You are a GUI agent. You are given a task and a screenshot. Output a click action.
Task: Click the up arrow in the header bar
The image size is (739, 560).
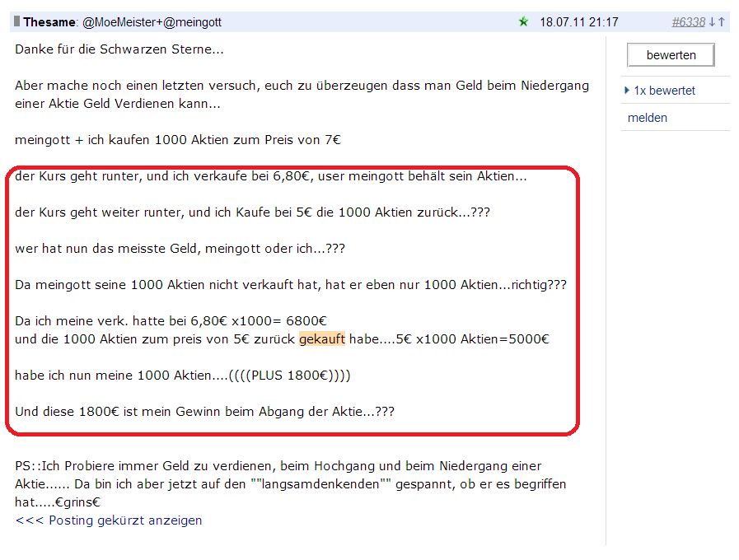(x=721, y=21)
